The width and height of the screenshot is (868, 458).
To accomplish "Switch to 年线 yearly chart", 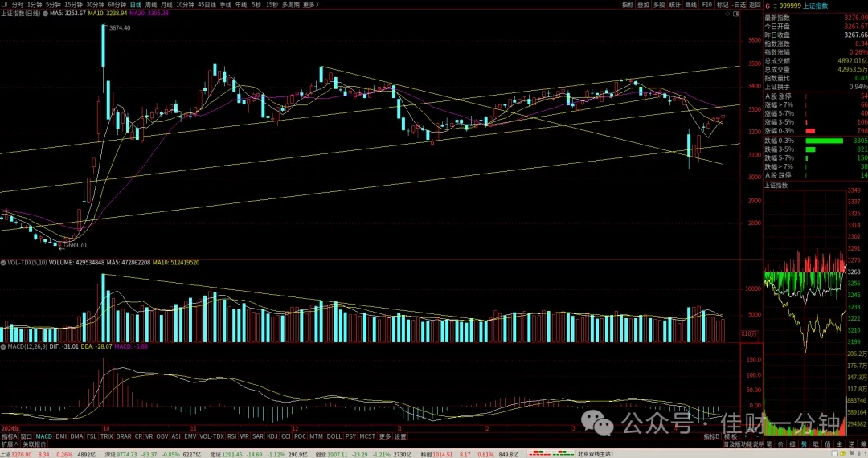I will coord(241,5).
